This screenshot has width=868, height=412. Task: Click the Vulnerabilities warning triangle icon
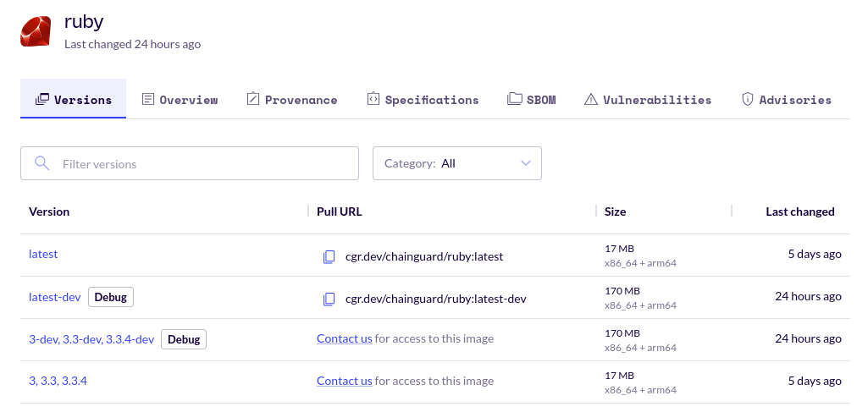pos(591,100)
